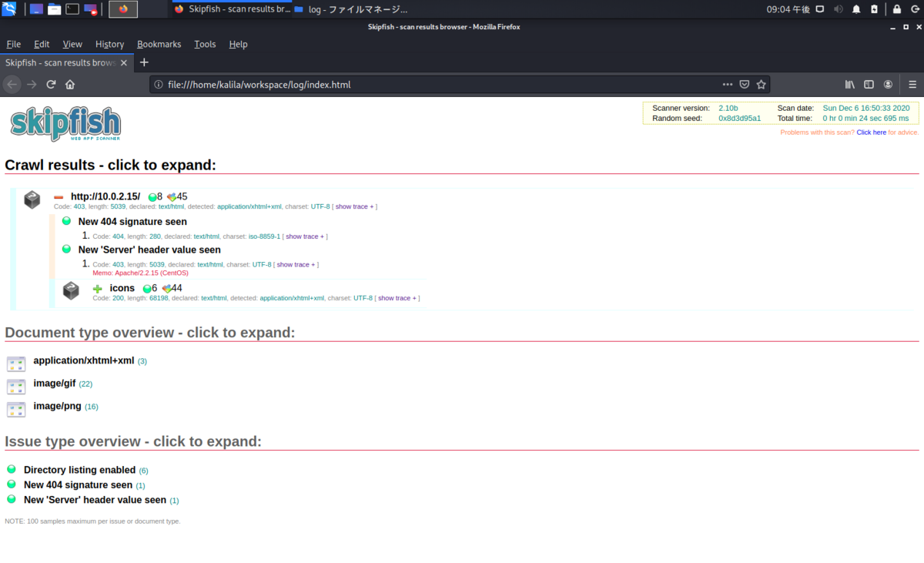Expand image/png document type list
This screenshot has width=924, height=563.
click(x=58, y=406)
